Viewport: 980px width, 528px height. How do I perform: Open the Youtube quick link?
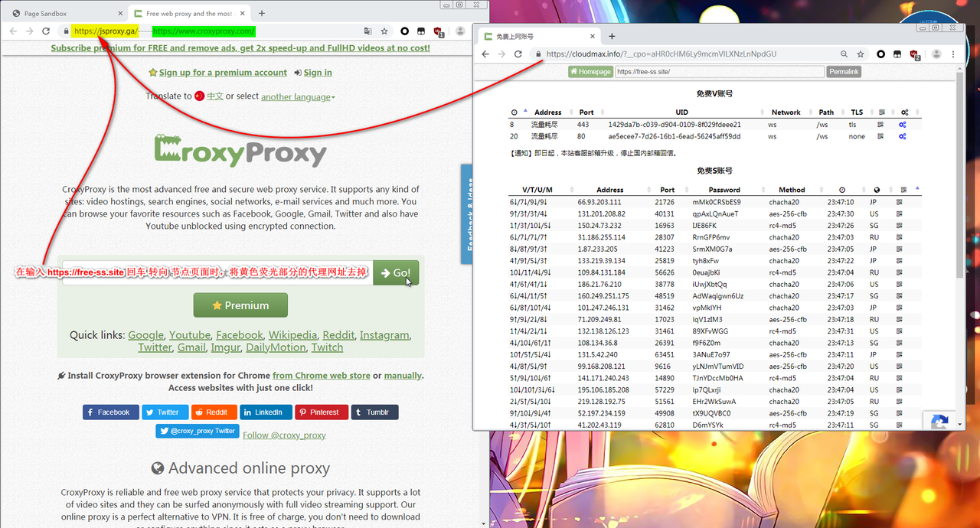click(190, 335)
